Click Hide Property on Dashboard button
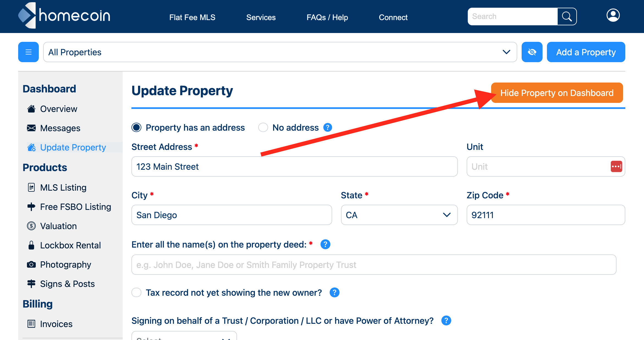 (557, 93)
